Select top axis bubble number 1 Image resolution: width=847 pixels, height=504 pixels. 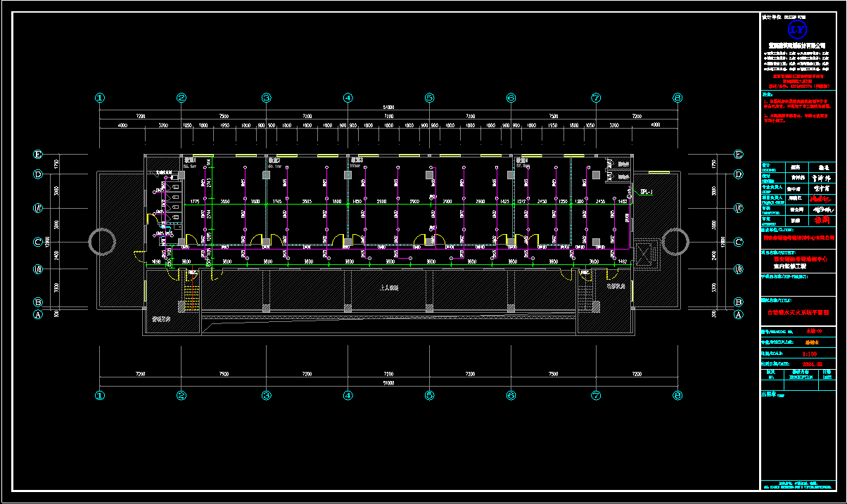pyautogui.click(x=100, y=98)
